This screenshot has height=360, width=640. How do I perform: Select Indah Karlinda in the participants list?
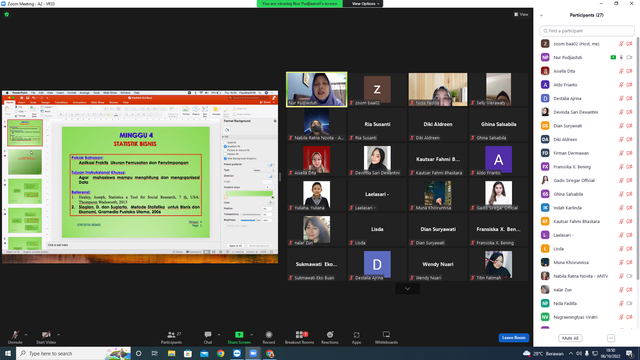(587, 208)
